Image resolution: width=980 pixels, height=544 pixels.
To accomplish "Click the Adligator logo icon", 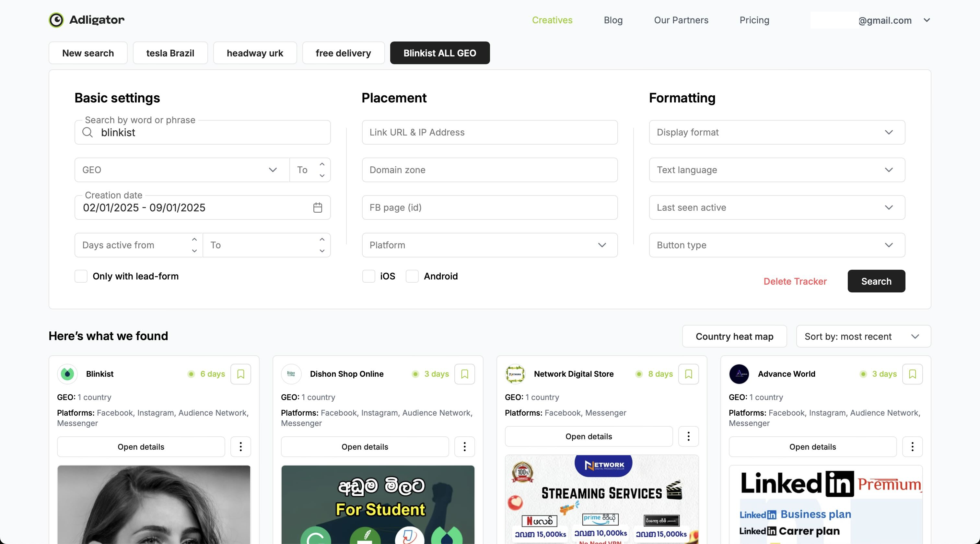I will coord(56,20).
